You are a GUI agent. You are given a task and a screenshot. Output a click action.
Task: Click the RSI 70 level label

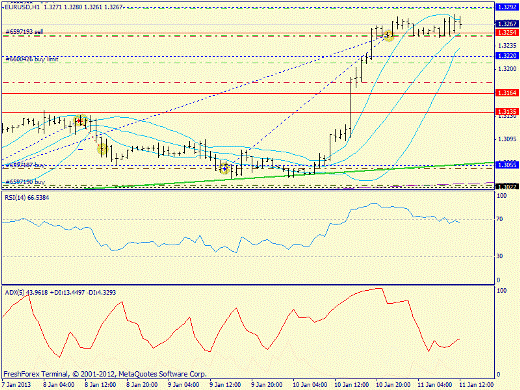click(x=500, y=219)
